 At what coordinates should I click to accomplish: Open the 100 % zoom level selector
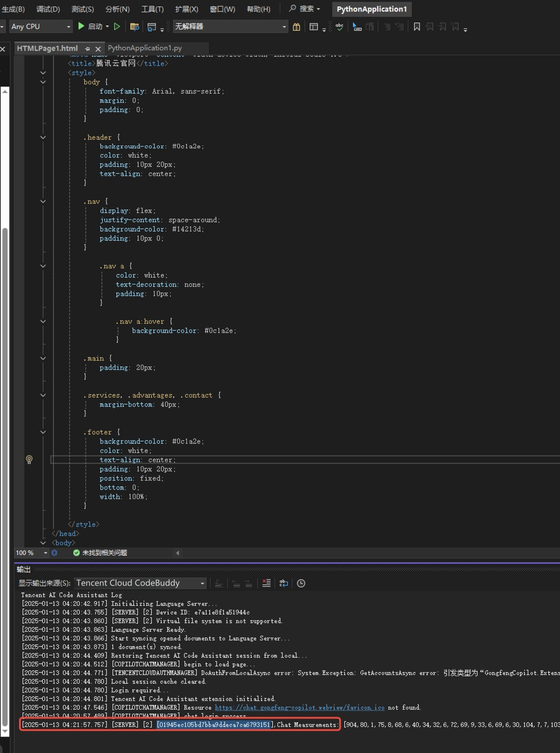[32, 553]
